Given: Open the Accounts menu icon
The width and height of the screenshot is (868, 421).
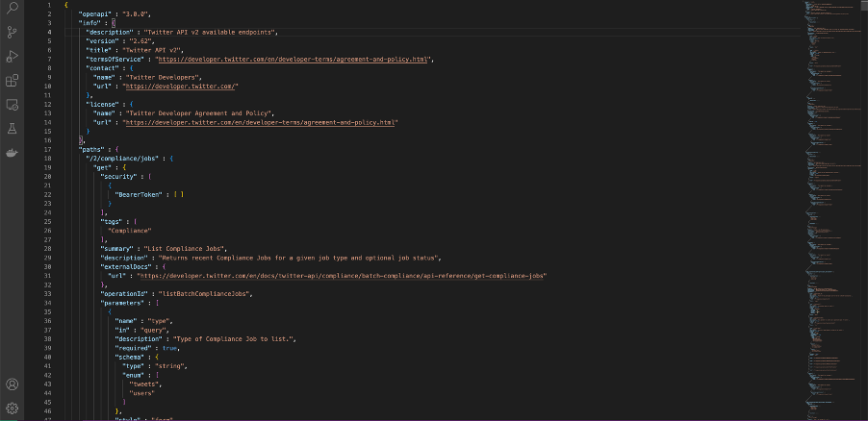Looking at the screenshot, I should 12,384.
